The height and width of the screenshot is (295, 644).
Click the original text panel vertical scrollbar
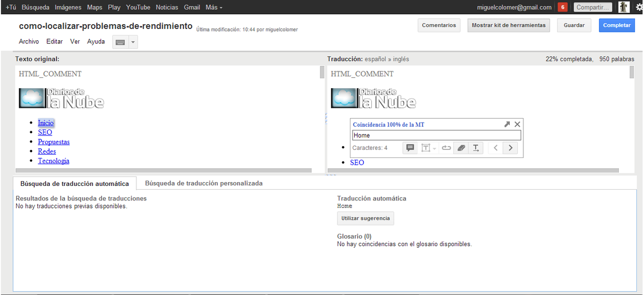[x=322, y=73]
